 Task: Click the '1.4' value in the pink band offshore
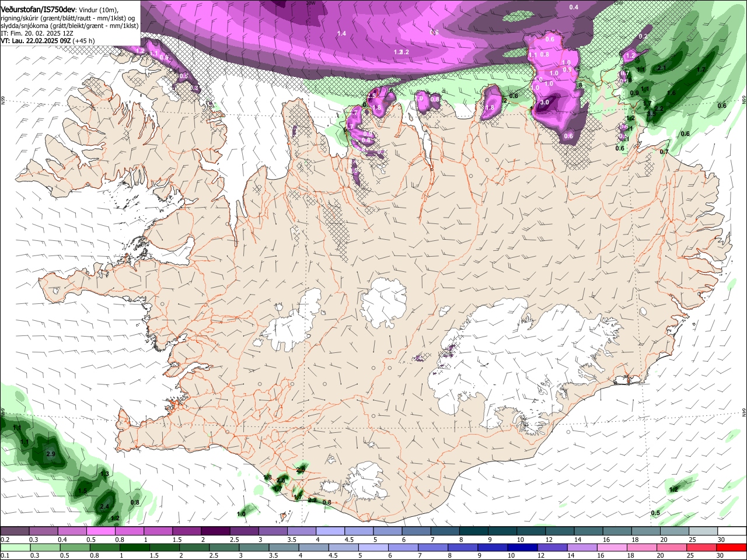(341, 34)
